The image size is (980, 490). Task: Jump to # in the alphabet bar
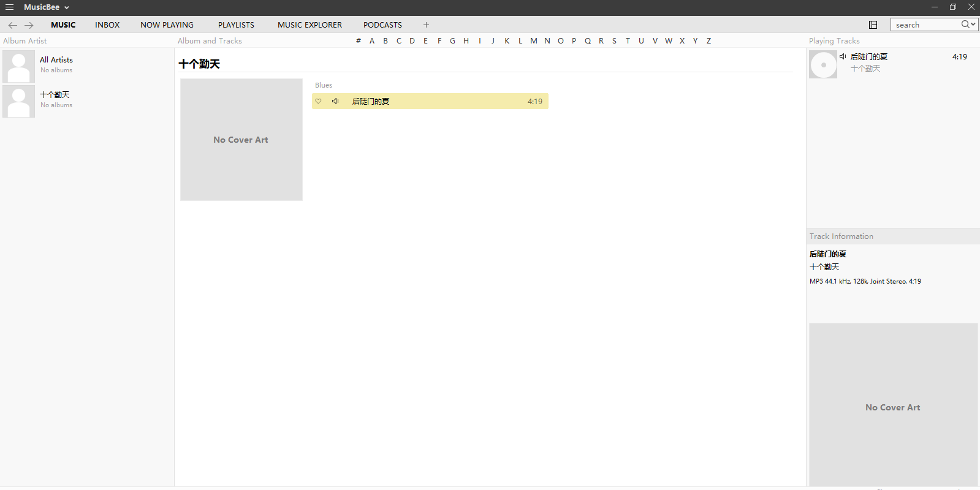coord(359,41)
